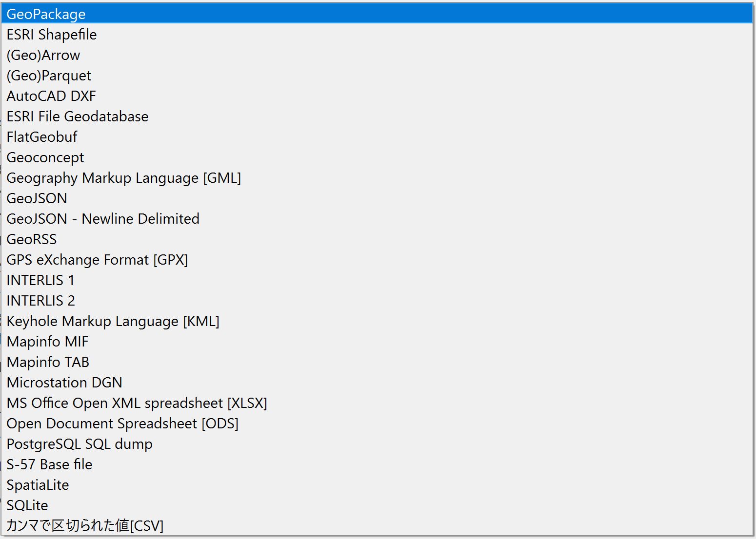The image size is (756, 539).
Task: Choose GeoRSS format
Action: click(x=377, y=239)
